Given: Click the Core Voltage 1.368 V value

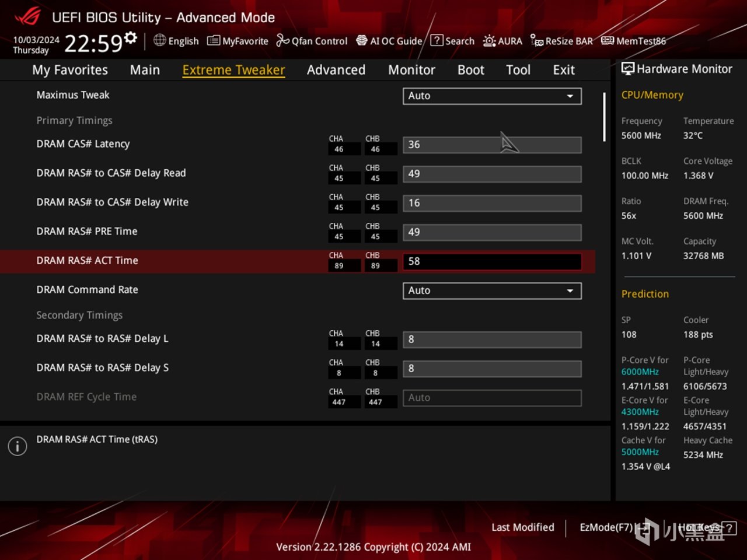Looking at the screenshot, I should coord(698,176).
